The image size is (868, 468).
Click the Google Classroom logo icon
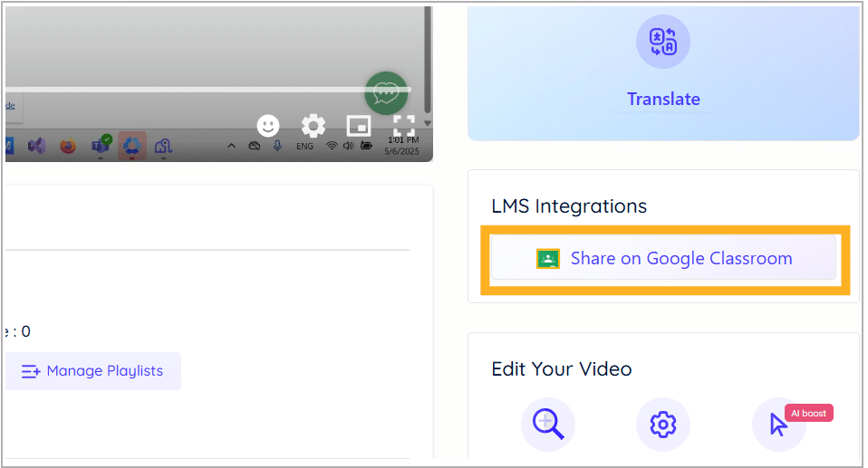pos(548,258)
